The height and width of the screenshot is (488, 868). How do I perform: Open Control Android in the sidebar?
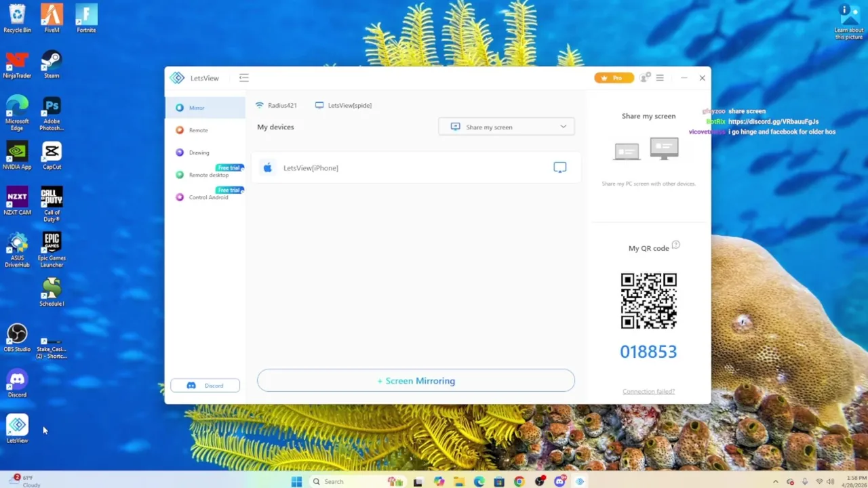[x=205, y=197]
